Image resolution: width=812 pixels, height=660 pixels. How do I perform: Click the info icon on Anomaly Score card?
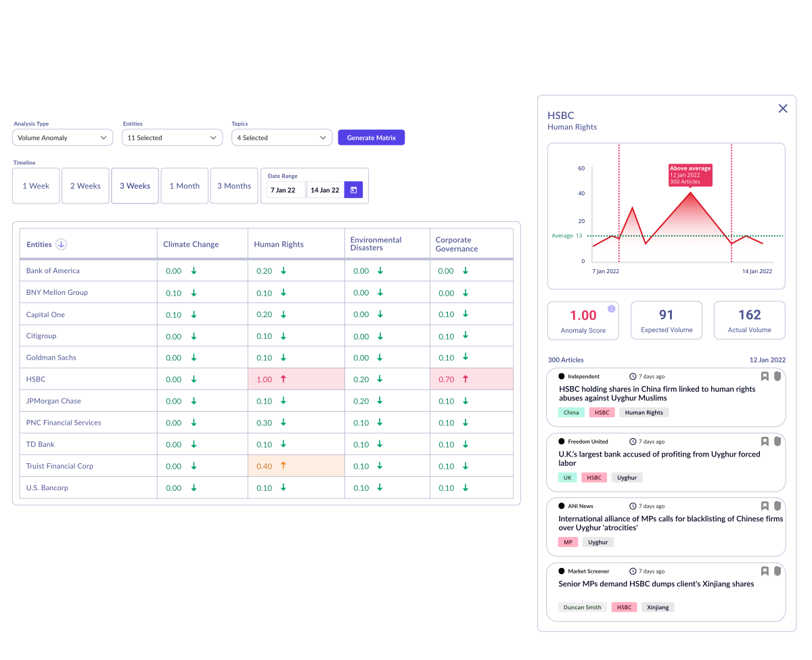612,308
